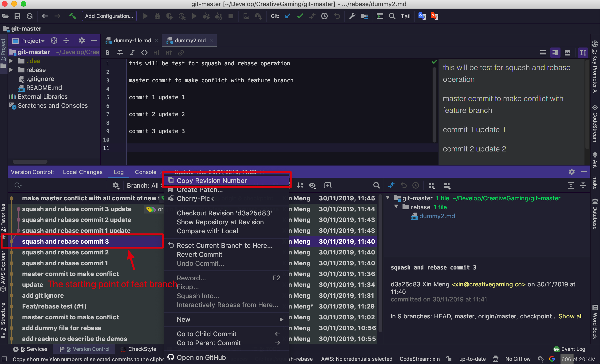Image resolution: width=600 pixels, height=364 pixels.
Task: Toggle editor and preview split layout
Action: (x=555, y=53)
